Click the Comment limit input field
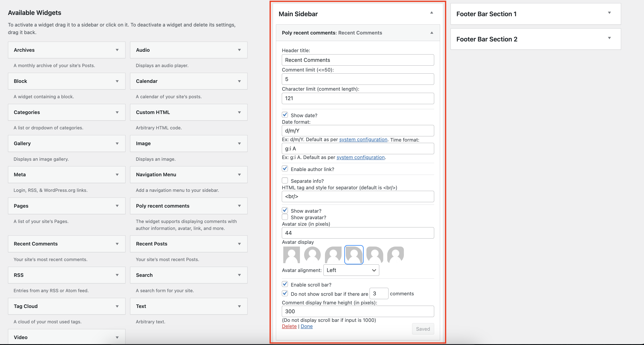 coord(358,79)
